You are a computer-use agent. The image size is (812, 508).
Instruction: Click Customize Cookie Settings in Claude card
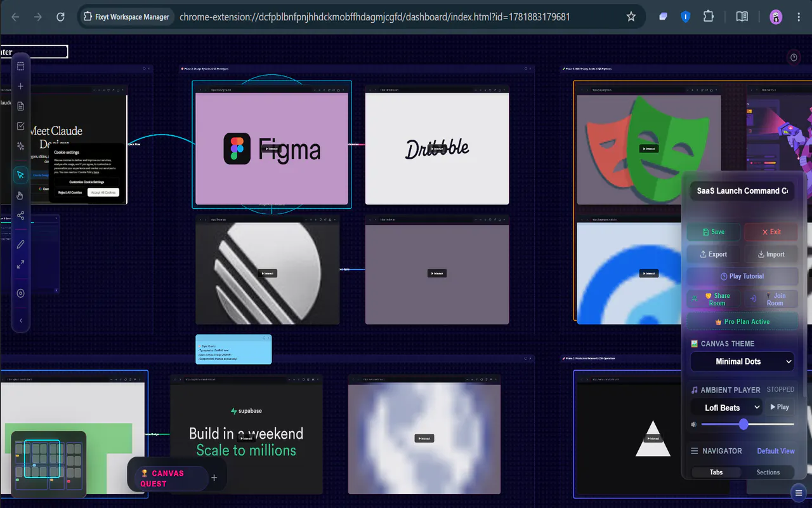pyautogui.click(x=87, y=182)
